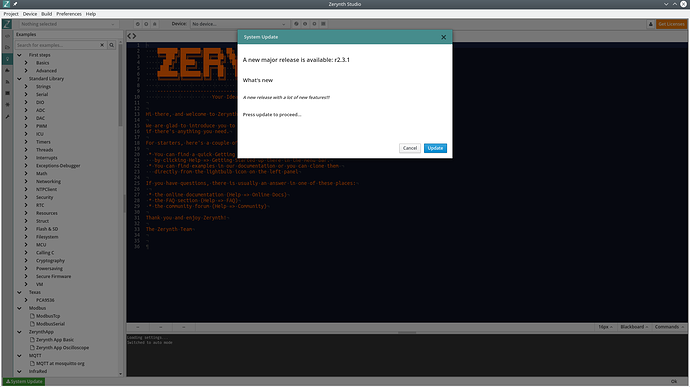This screenshot has height=387, width=690.
Task: Collapse the First steps tree node
Action: point(19,55)
